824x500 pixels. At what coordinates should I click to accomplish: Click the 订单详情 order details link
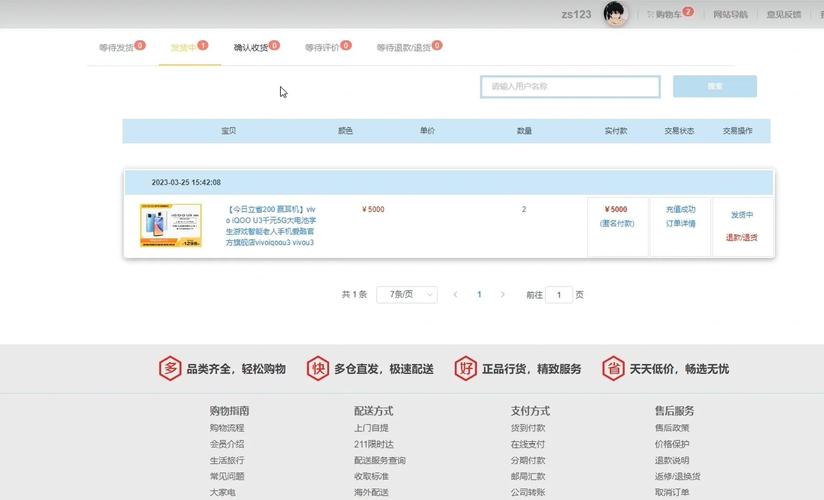click(x=681, y=223)
